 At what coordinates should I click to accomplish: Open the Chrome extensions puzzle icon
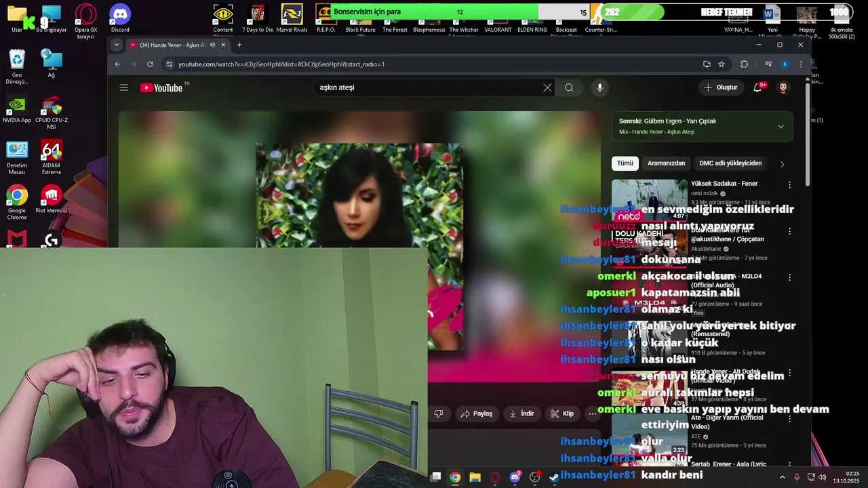pos(744,64)
